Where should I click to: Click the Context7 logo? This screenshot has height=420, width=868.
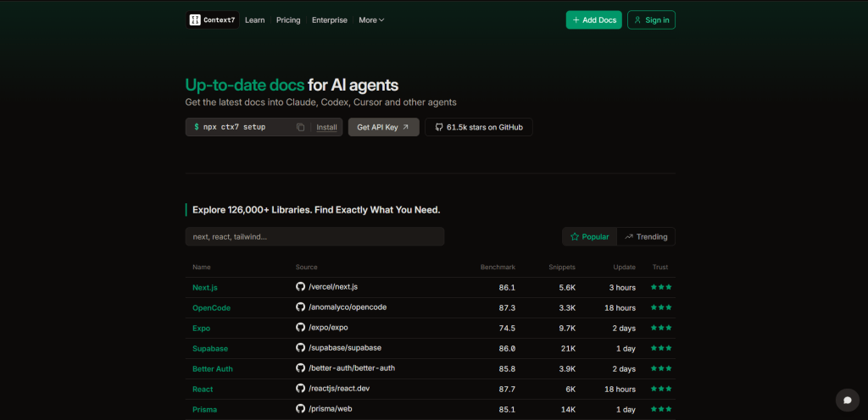(213, 19)
